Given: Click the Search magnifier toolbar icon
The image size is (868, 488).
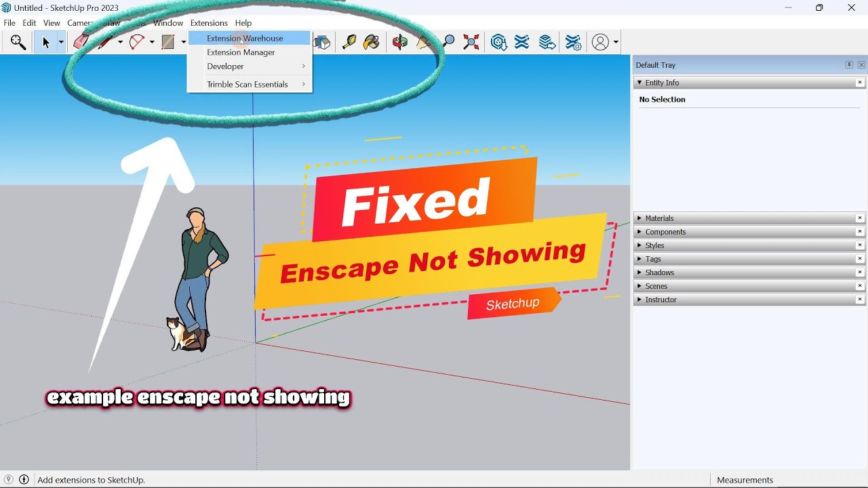Looking at the screenshot, I should point(18,43).
